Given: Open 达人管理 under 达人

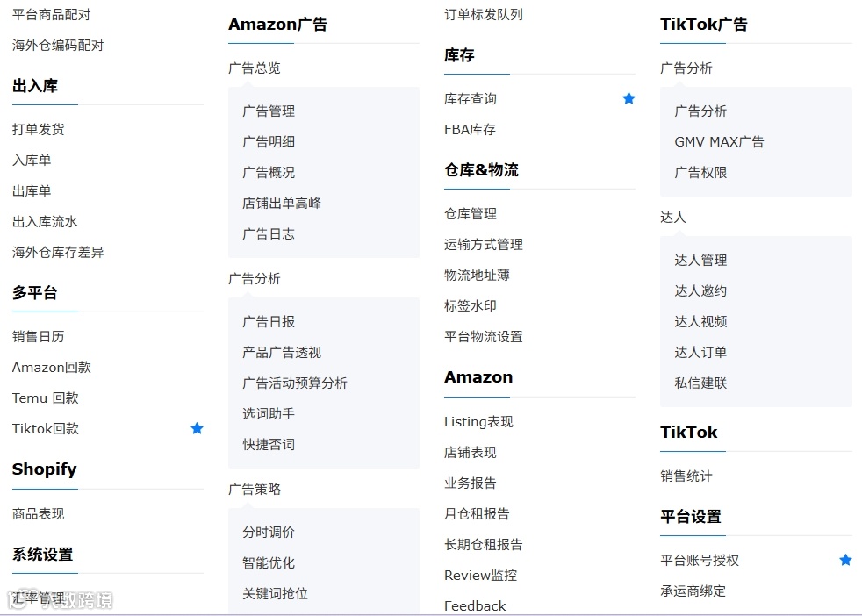Looking at the screenshot, I should (x=700, y=260).
